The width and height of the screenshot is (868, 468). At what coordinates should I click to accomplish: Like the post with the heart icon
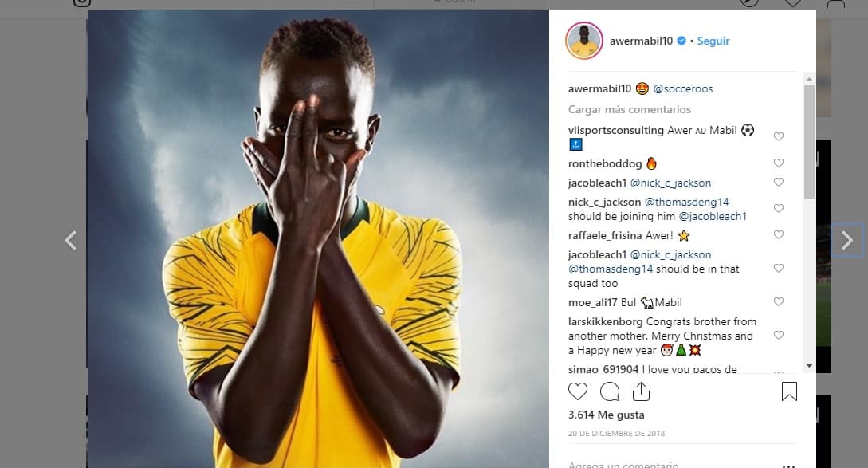[x=577, y=391]
